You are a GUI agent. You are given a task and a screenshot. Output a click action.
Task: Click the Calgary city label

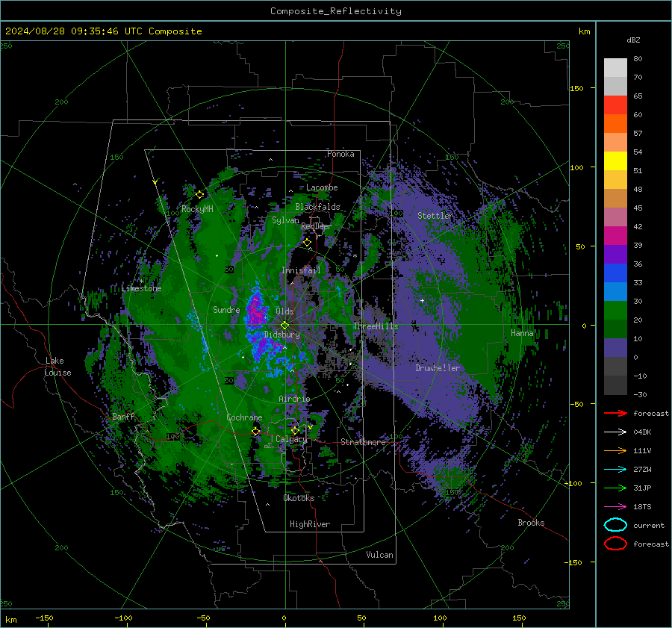click(291, 439)
